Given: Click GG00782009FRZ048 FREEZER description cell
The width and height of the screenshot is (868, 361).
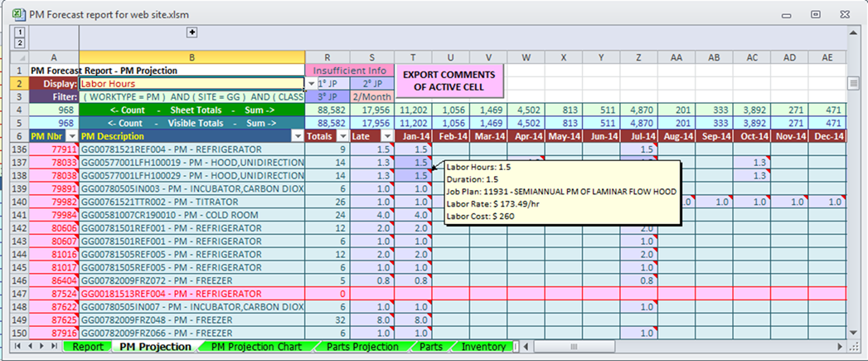Looking at the screenshot, I should point(192,320).
